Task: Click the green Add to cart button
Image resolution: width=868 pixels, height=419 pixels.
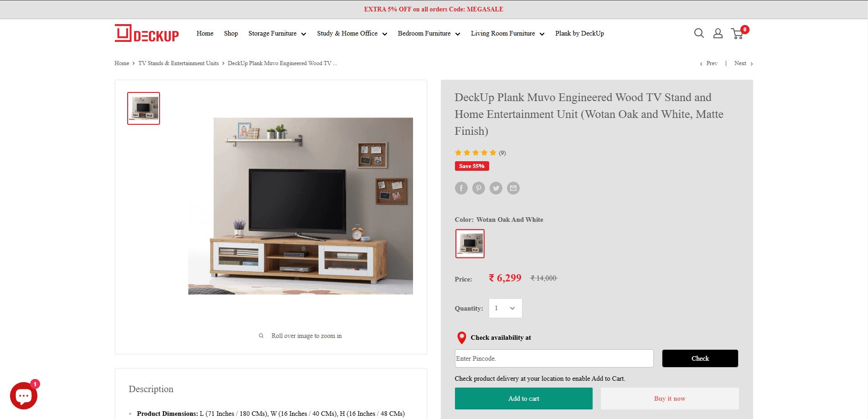Action: (524, 399)
